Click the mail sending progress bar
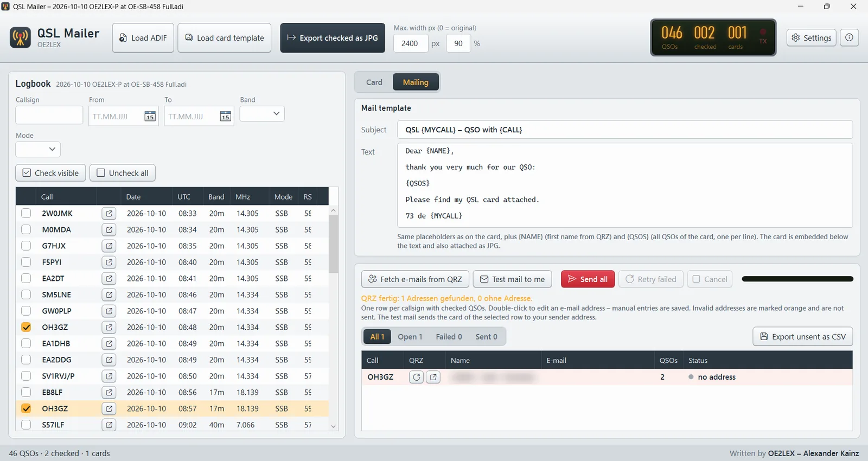The image size is (868, 461). click(797, 279)
